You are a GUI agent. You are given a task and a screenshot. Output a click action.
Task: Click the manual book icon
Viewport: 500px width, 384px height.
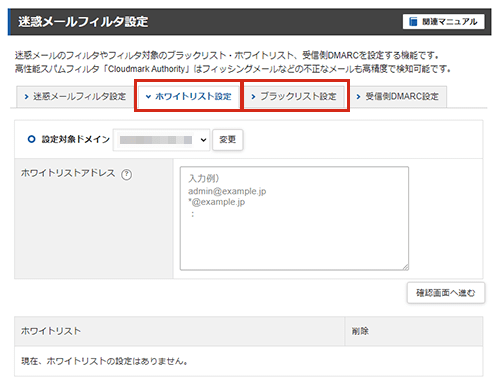[413, 22]
